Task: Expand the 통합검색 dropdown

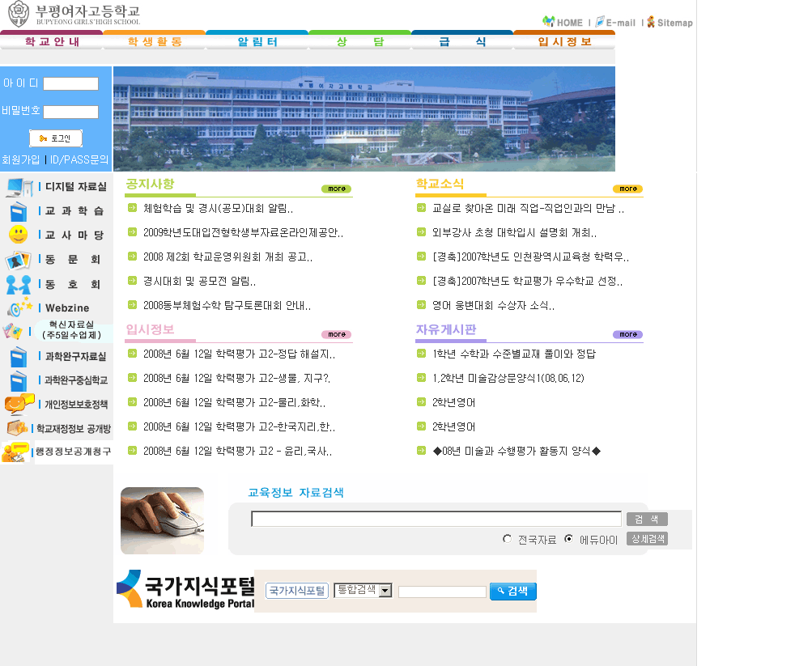Action: pos(385,591)
